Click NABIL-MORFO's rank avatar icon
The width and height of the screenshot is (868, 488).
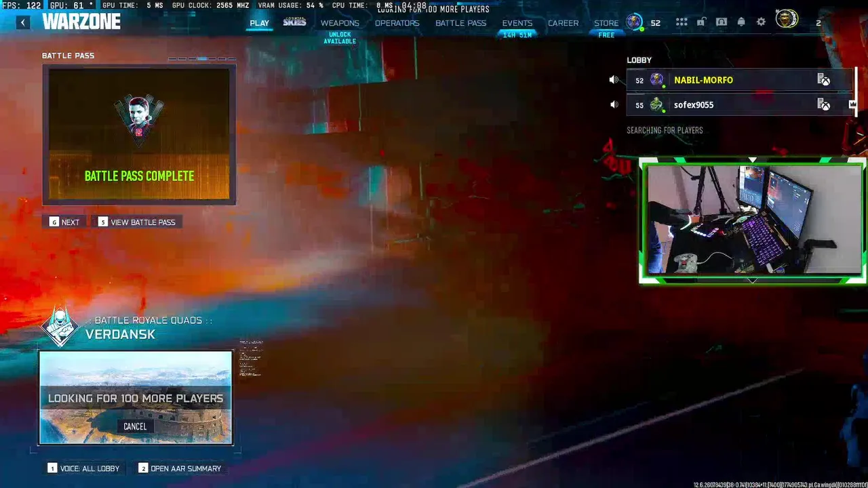click(x=656, y=80)
